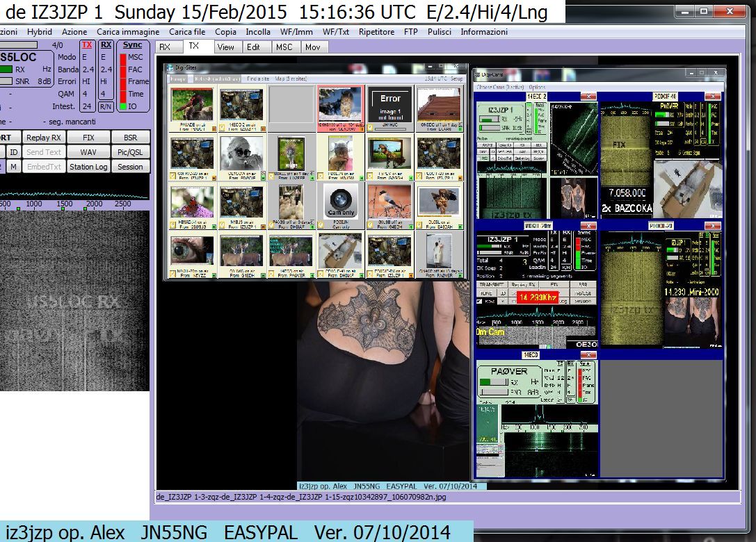756x542 pixels.
Task: Click TX Errori value HI
Action: 86,82
